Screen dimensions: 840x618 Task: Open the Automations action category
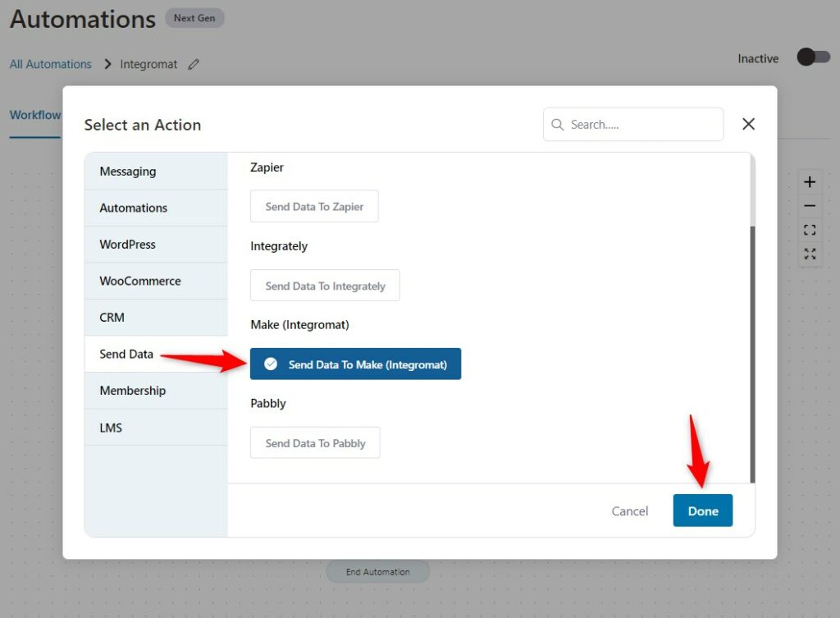[156, 208]
